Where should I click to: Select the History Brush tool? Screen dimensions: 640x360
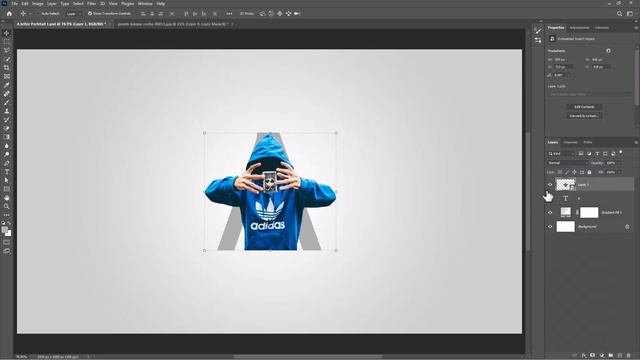click(x=7, y=120)
